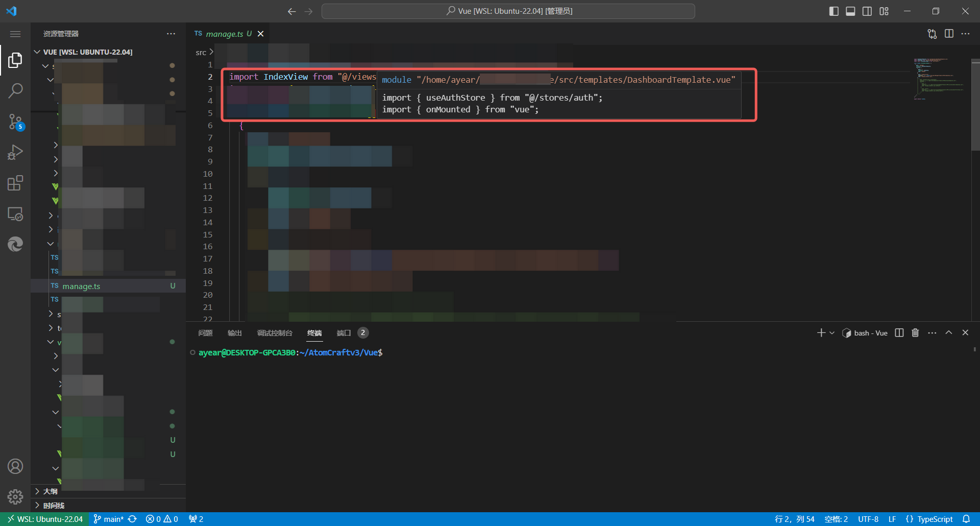This screenshot has width=980, height=526.
Task: Open the Edge browser tools icon
Action: pos(15,244)
